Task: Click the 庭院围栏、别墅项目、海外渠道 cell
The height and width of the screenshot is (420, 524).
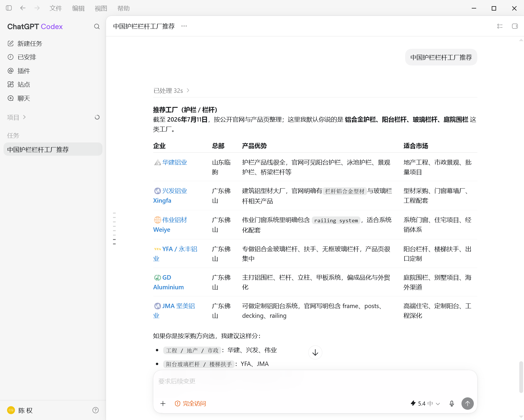Action: [x=437, y=282]
